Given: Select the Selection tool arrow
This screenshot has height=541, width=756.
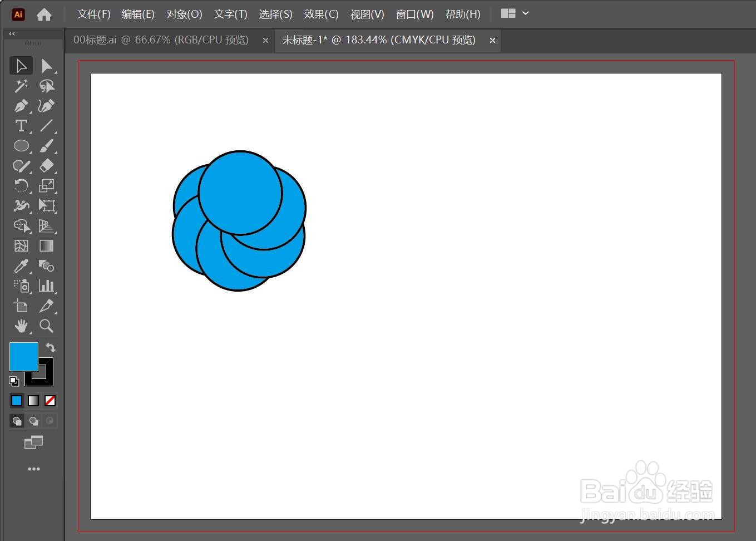Looking at the screenshot, I should [x=21, y=66].
